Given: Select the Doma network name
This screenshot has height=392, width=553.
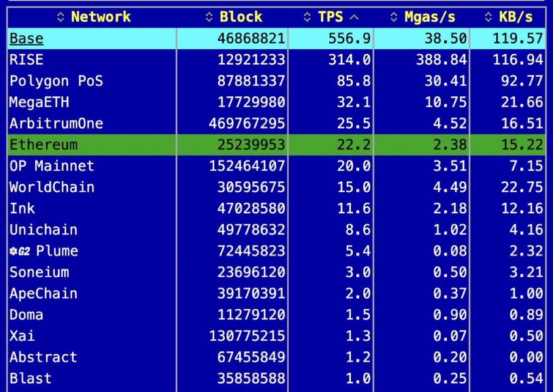Looking at the screenshot, I should coord(27,314).
